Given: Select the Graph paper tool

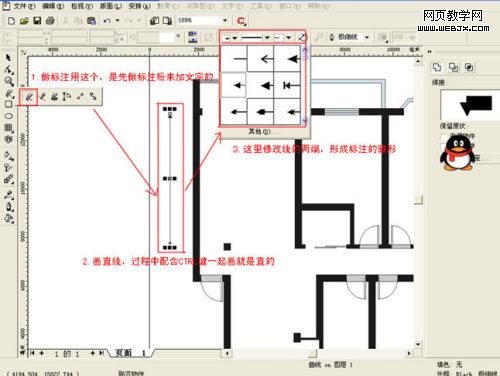Looking at the screenshot, I should click(8, 127).
